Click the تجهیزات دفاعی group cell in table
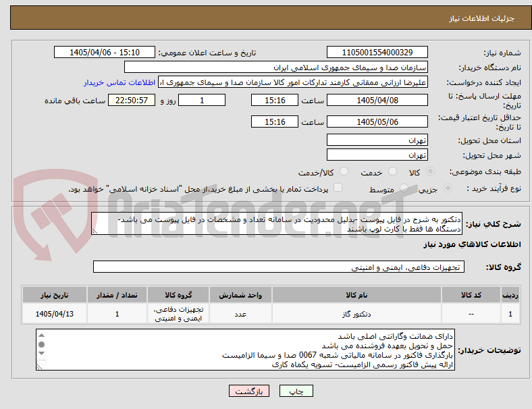This screenshot has height=409, width=532. 178,314
